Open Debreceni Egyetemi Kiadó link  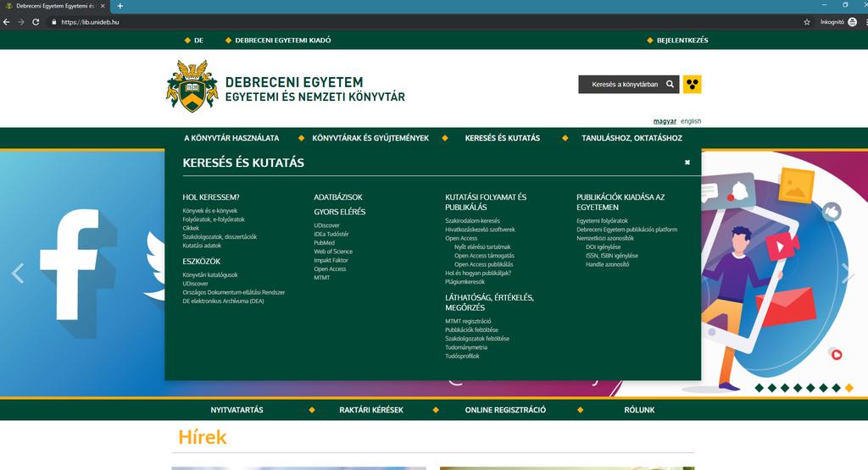click(283, 41)
